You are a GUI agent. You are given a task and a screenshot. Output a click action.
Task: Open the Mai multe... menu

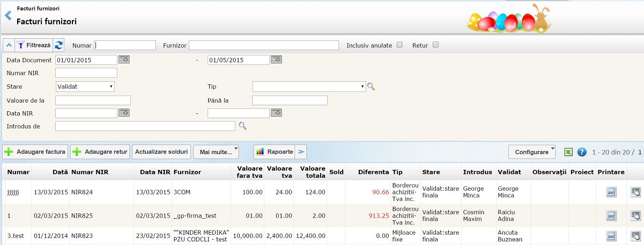click(x=216, y=152)
